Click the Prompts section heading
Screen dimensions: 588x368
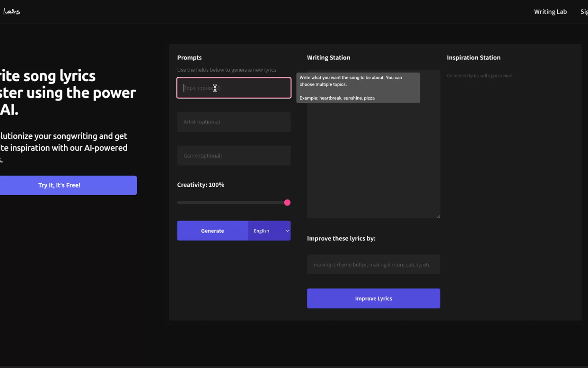(189, 58)
